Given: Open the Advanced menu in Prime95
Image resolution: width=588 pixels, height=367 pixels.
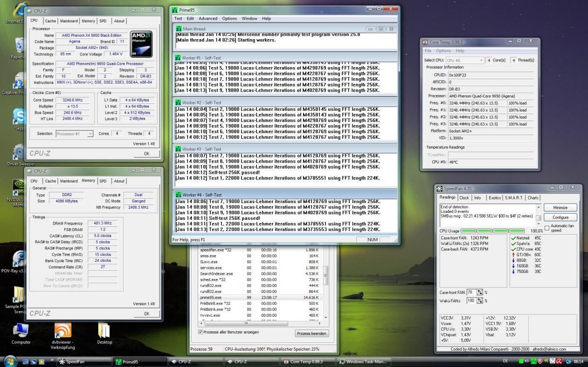Looking at the screenshot, I should click(x=208, y=19).
